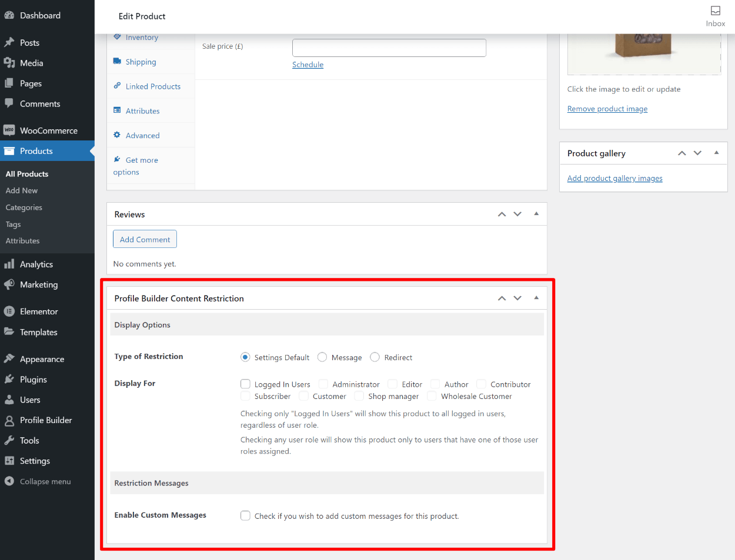735x560 pixels.
Task: Move Profile Builder Content Restriction panel up
Action: [x=502, y=299]
